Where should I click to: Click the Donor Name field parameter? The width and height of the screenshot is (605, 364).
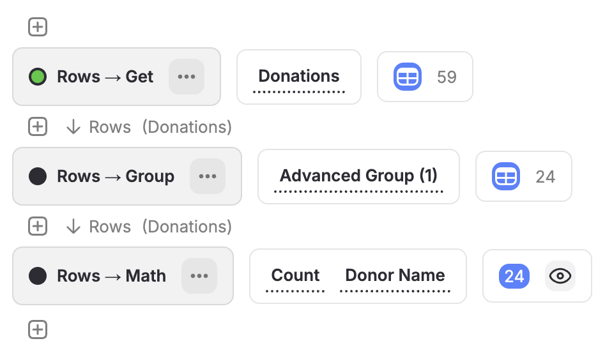tap(395, 276)
